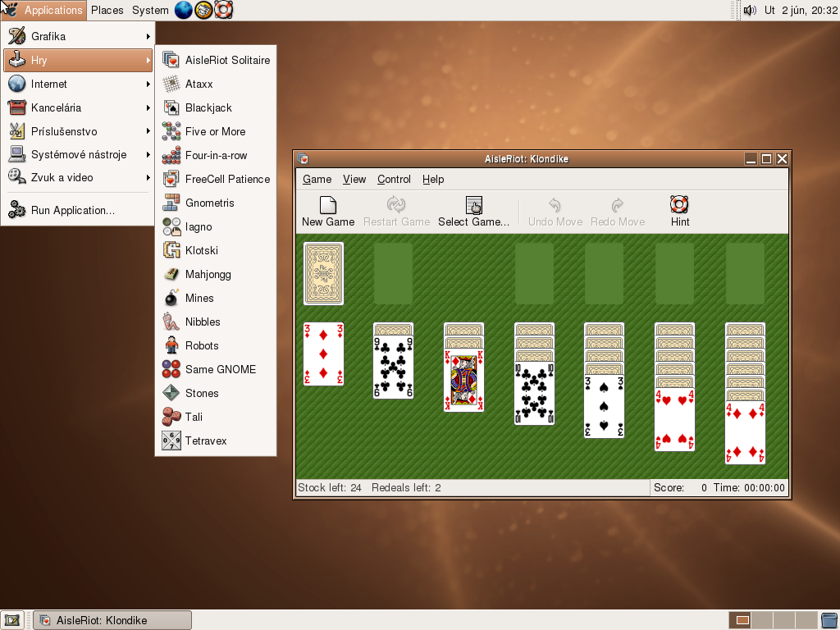The image size is (840, 630).
Task: Open the Help menu in AisleRiot
Action: point(433,180)
